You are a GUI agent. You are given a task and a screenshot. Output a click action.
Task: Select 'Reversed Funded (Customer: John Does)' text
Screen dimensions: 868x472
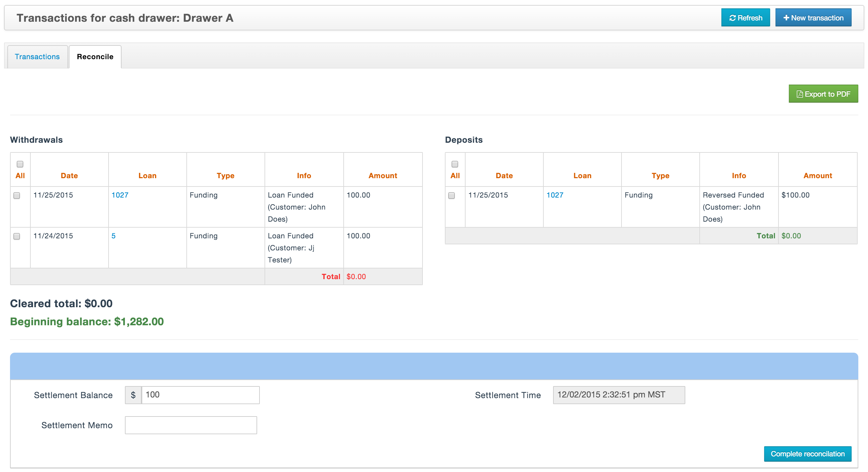point(733,207)
